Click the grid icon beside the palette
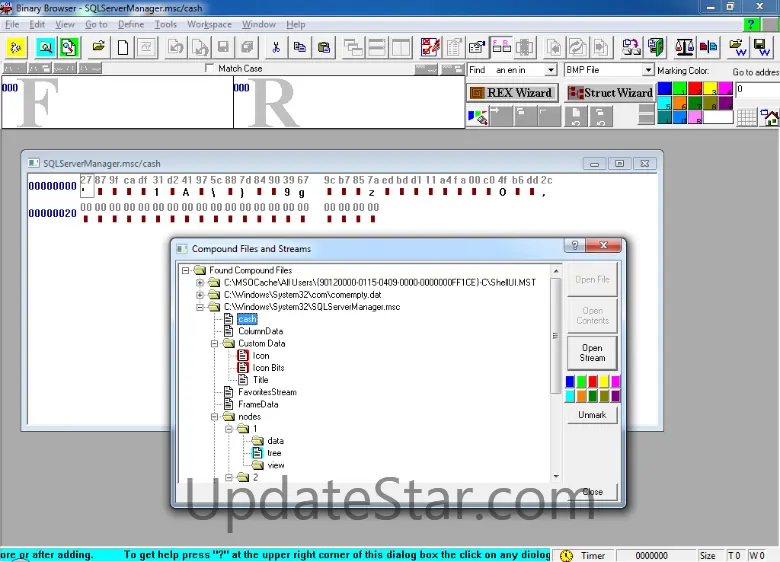 coord(747,118)
